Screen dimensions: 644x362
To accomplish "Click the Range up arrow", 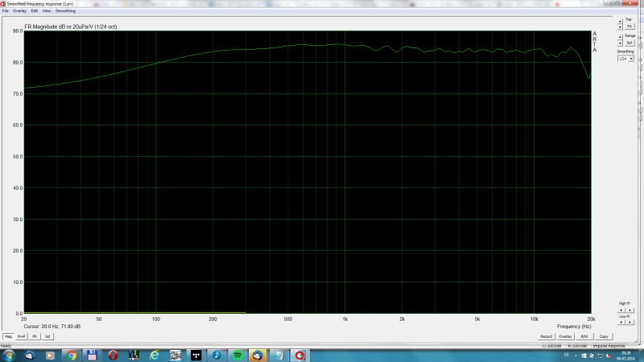I will (x=620, y=37).
